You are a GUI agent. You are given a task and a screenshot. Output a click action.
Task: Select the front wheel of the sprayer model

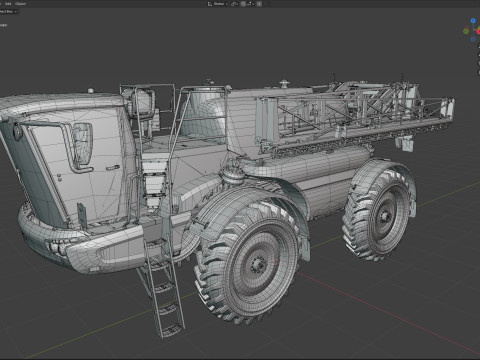coord(248,263)
